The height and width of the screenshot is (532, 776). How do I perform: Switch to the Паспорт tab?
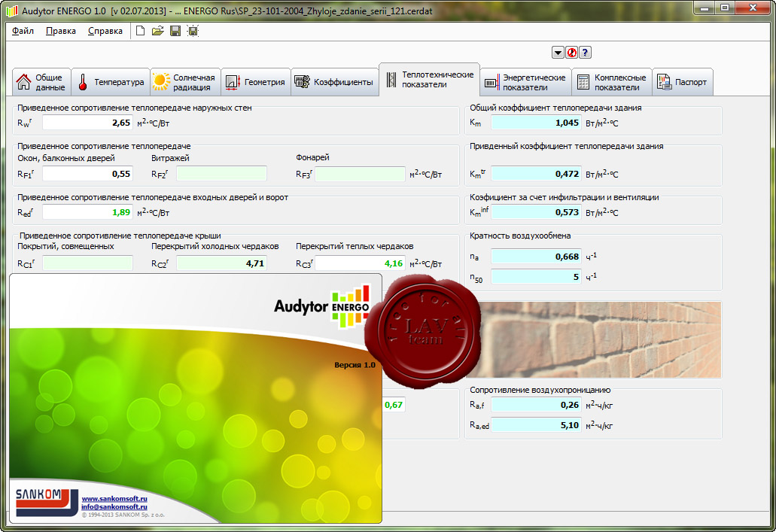pyautogui.click(x=683, y=82)
